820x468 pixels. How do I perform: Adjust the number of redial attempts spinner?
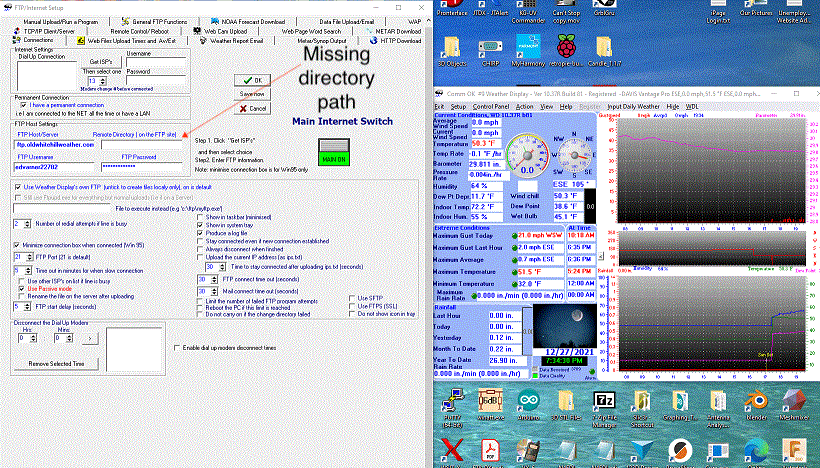point(28,224)
